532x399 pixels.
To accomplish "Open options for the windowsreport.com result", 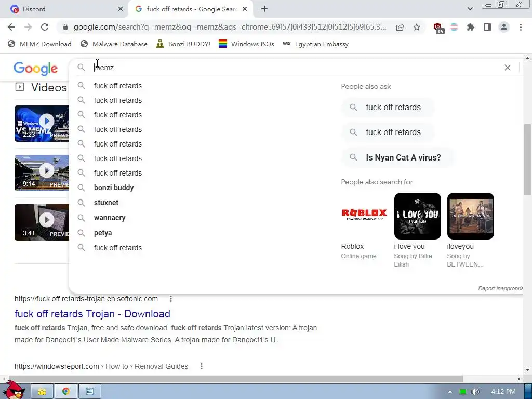I will [202, 366].
